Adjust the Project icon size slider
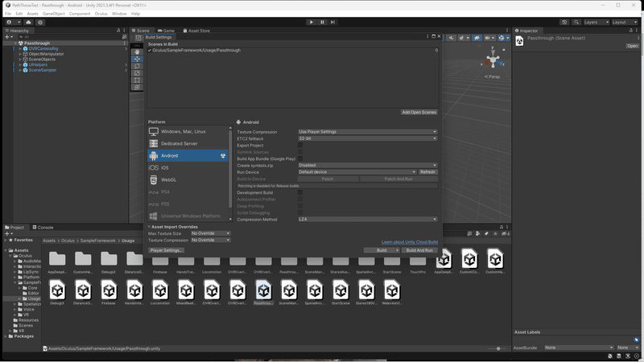644x362 pixels. [497, 348]
